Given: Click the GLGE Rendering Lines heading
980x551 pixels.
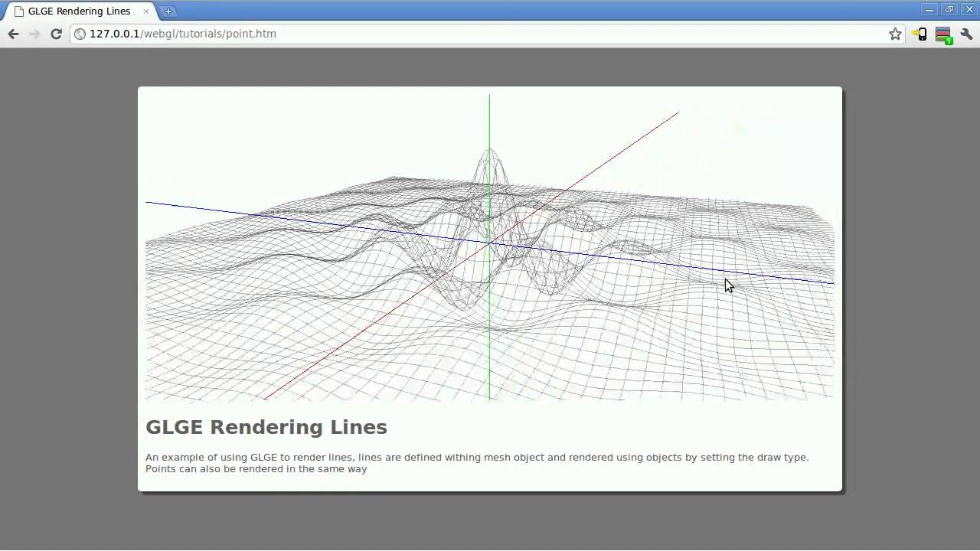Looking at the screenshot, I should point(266,427).
